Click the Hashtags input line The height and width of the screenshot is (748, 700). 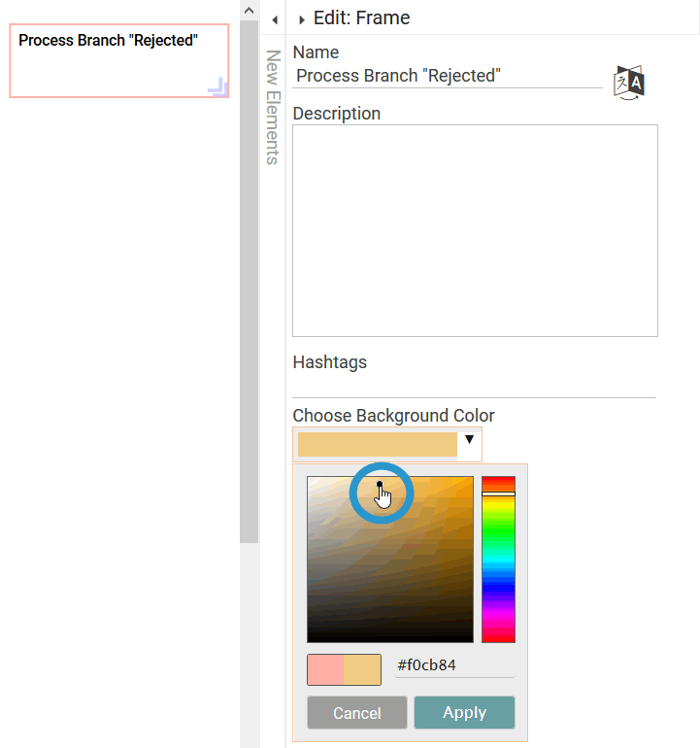[x=474, y=387]
